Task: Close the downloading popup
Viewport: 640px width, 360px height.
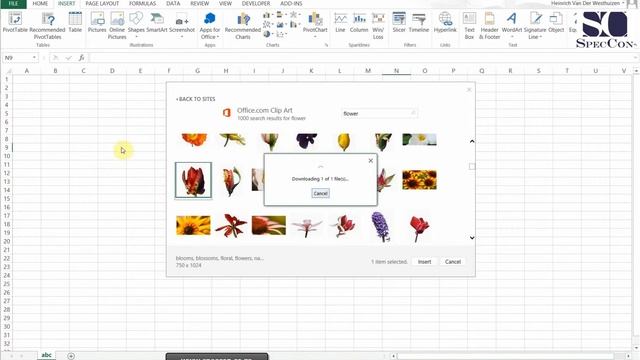Action: pyautogui.click(x=371, y=160)
